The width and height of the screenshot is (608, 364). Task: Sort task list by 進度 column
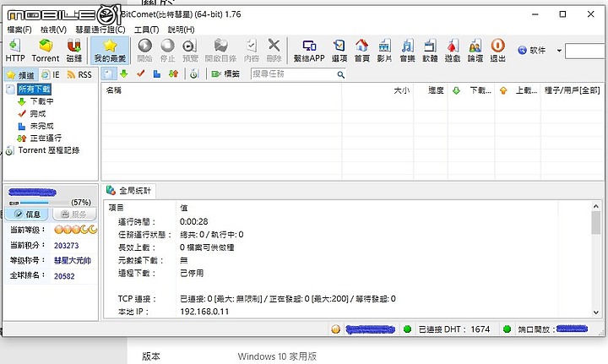[431, 90]
